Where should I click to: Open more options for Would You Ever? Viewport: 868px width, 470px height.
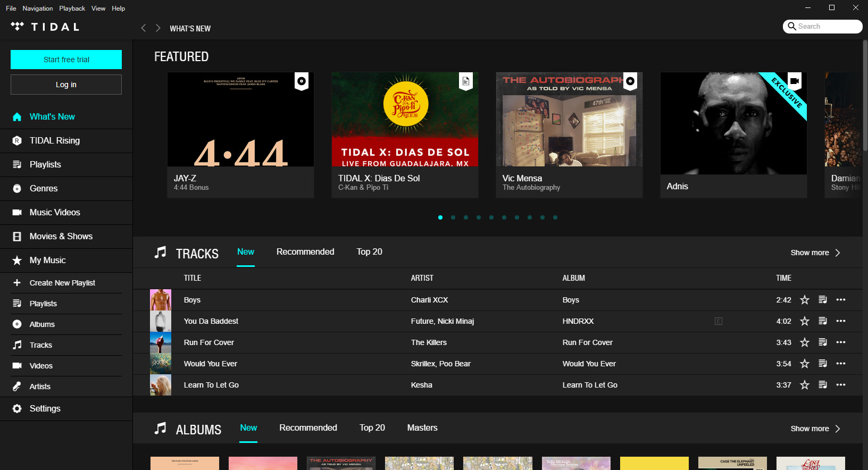tap(841, 364)
